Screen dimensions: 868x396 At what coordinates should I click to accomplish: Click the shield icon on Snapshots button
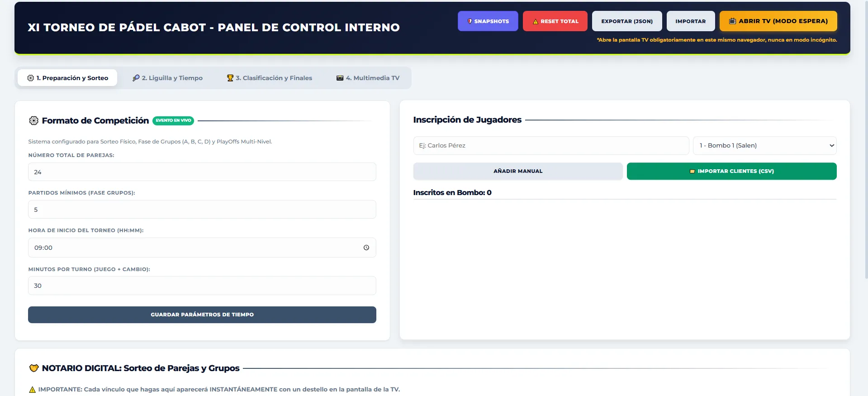tap(470, 21)
